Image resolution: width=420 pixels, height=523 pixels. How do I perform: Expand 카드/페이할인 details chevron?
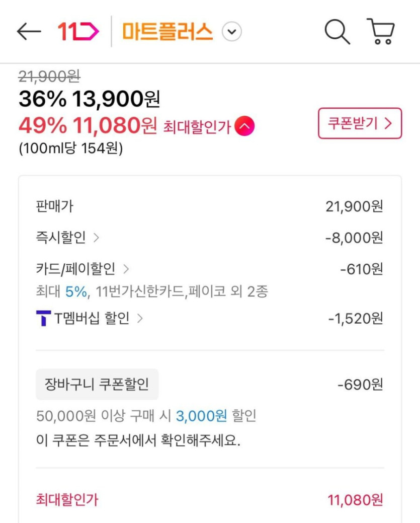(x=126, y=269)
